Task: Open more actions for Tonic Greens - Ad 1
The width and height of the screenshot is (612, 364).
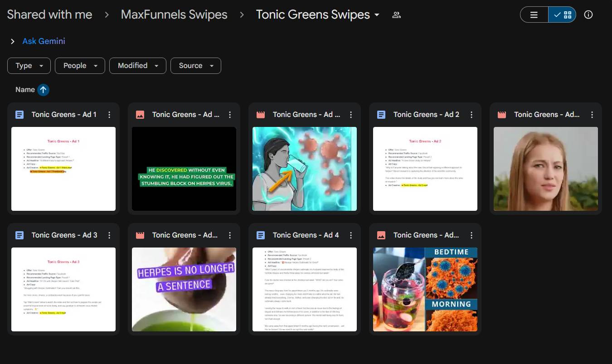Action: (109, 115)
